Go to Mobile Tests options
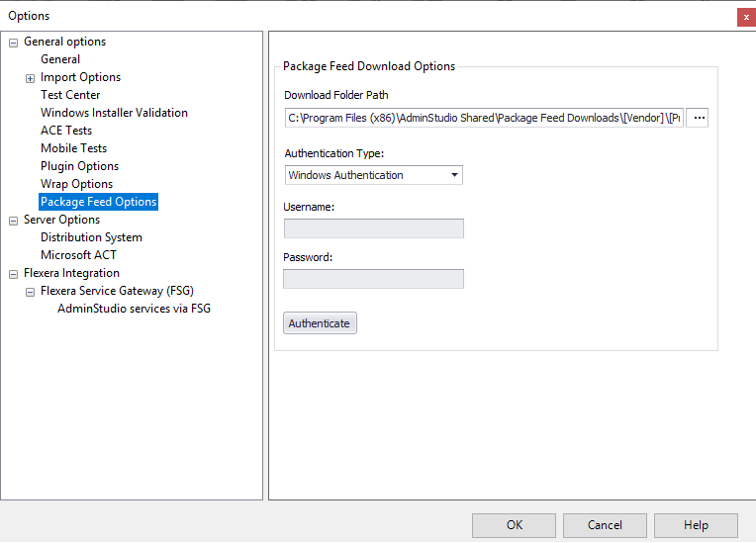The height and width of the screenshot is (543, 756). pyautogui.click(x=73, y=148)
